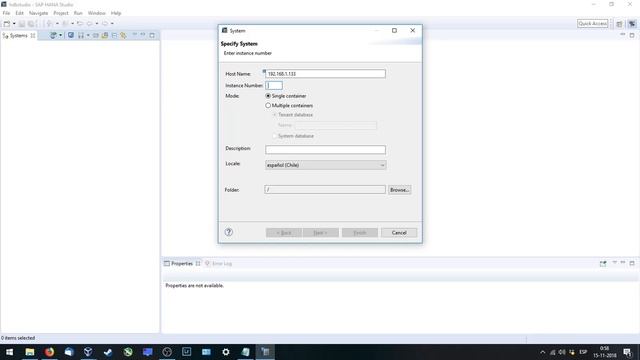Open the Open Perspective icon near Quick Access
Screen dimensions: 640x360
[620, 24]
